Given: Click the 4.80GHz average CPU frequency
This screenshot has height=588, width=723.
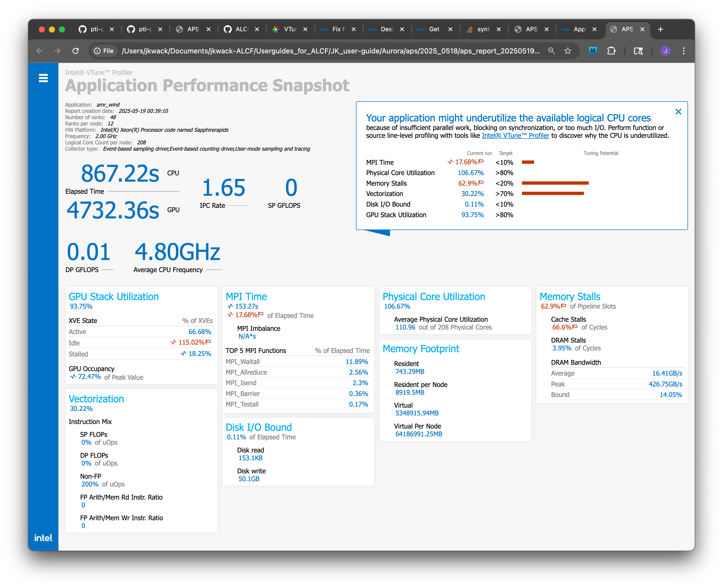Looking at the screenshot, I should pyautogui.click(x=177, y=252).
